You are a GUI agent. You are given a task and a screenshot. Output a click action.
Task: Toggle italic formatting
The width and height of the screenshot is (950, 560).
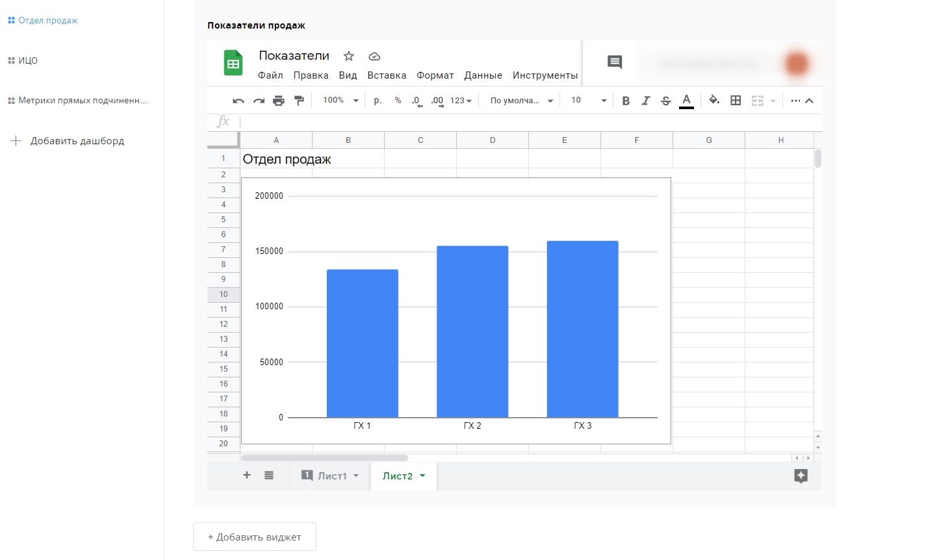click(x=645, y=101)
